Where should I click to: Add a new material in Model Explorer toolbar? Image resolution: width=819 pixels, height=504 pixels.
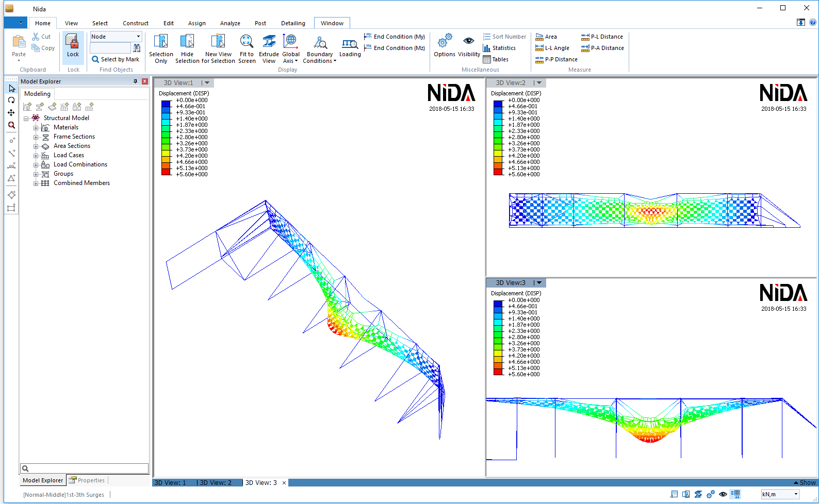27,107
